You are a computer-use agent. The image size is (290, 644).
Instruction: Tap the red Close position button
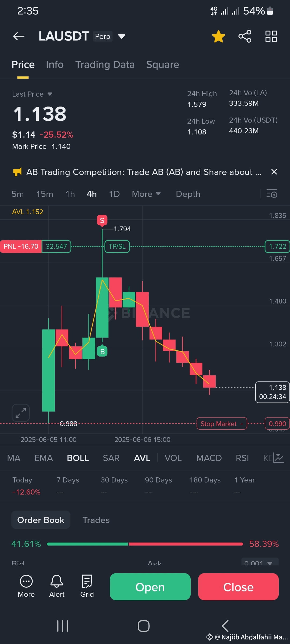point(238,587)
